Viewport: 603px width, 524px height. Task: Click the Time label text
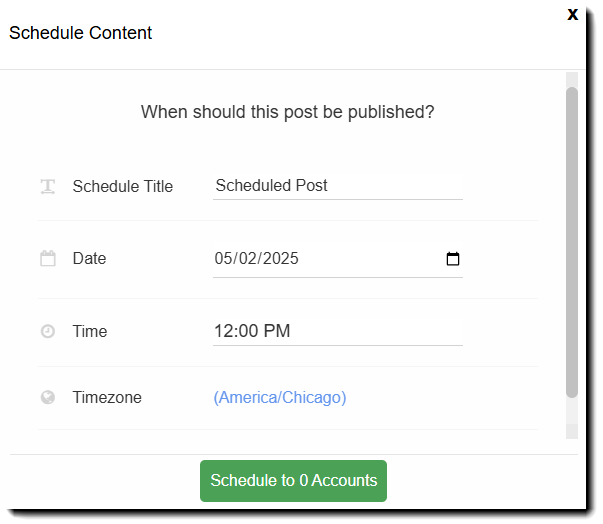(90, 331)
